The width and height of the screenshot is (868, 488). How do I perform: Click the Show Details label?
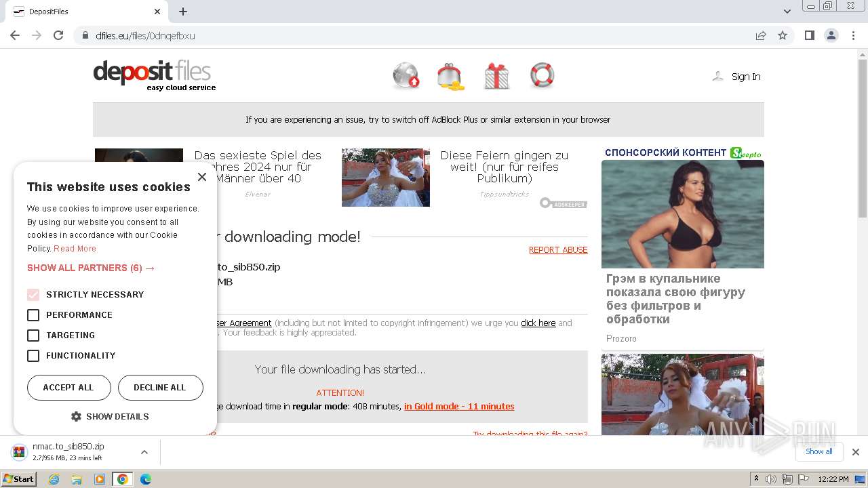click(117, 416)
